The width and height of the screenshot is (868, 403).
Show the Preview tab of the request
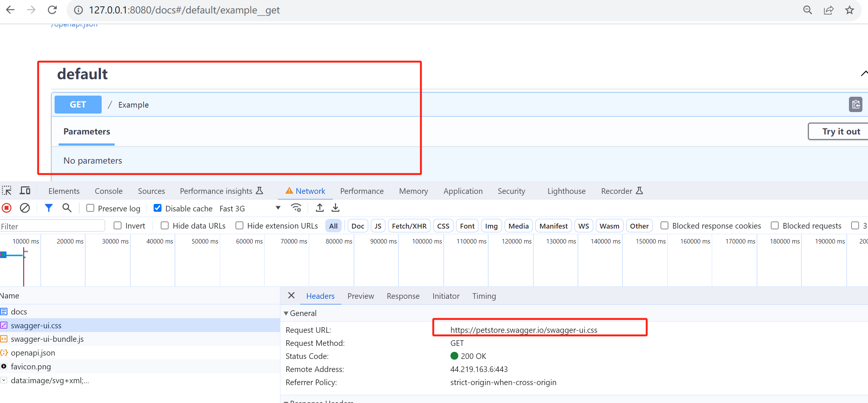pos(360,296)
